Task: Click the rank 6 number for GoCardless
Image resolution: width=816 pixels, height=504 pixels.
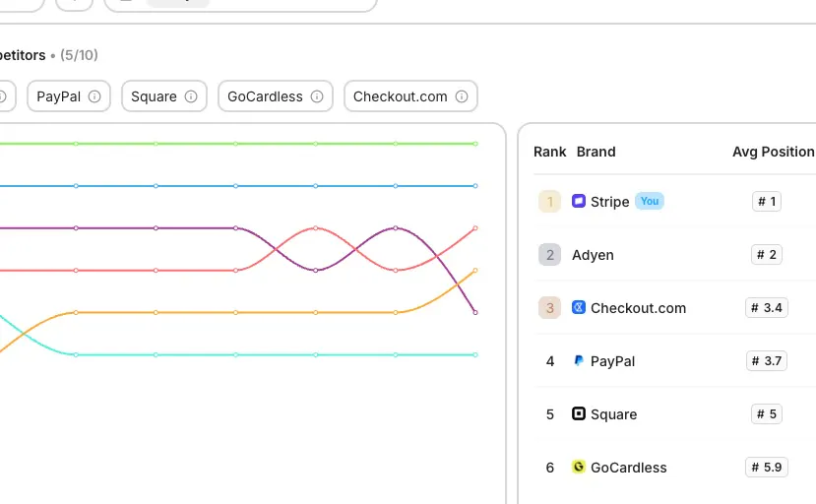Action: point(549,468)
